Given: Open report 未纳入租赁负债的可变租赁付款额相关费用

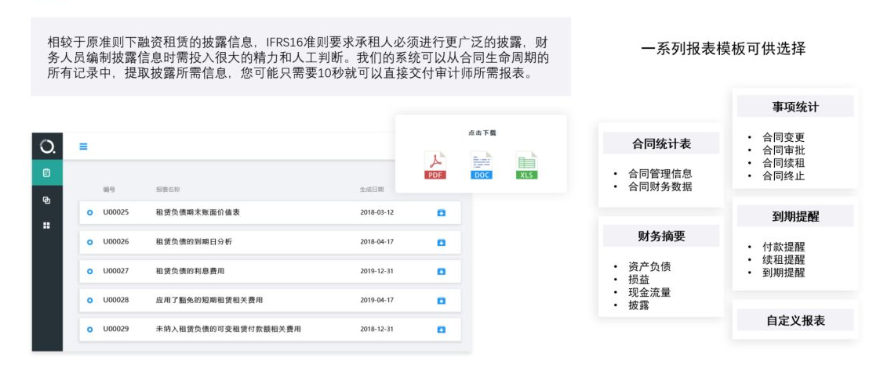Looking at the screenshot, I should [228, 329].
